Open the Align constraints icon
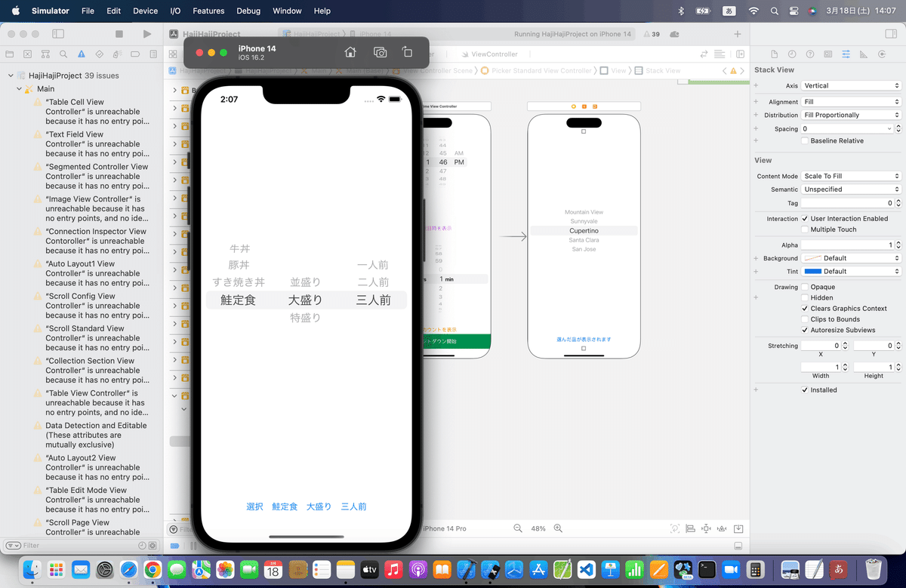Image resolution: width=906 pixels, height=588 pixels. 690,528
